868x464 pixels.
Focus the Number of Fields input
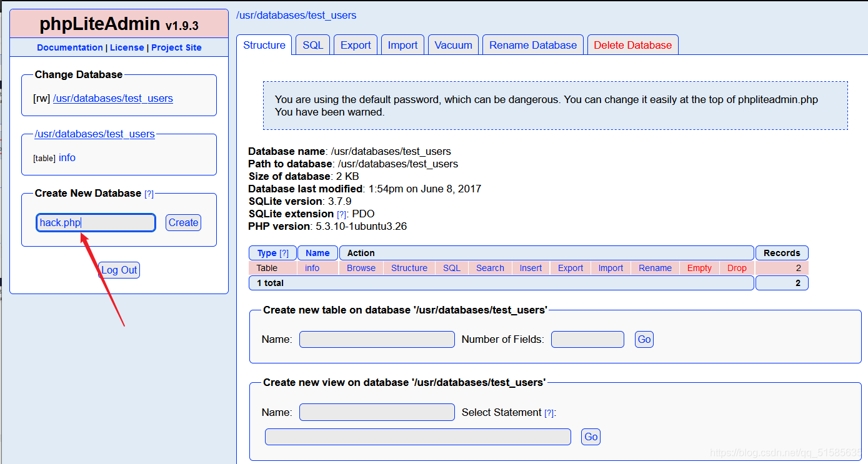[587, 340]
